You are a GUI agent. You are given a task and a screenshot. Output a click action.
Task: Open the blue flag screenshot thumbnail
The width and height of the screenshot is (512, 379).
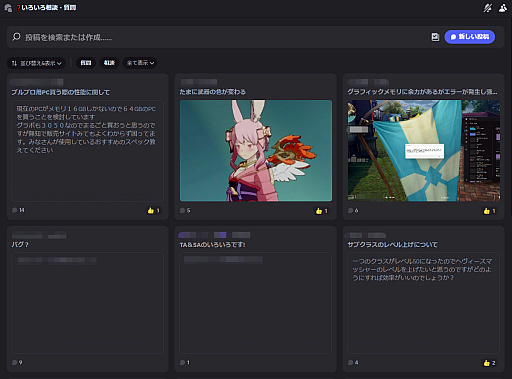(424, 151)
